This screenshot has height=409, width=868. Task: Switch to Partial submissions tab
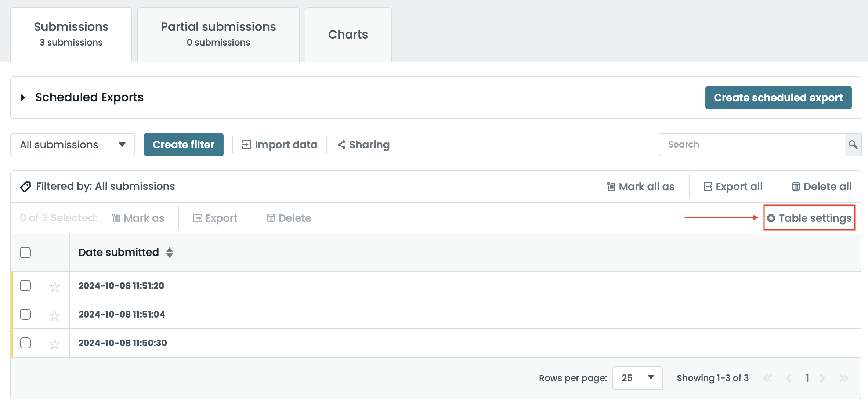click(x=218, y=35)
